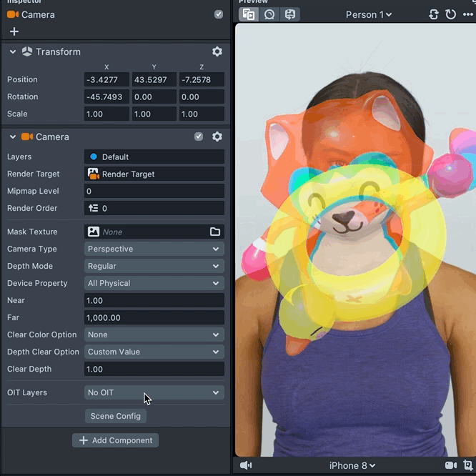The width and height of the screenshot is (476, 476).
Task: Open the Camera component settings gear
Action: [217, 137]
